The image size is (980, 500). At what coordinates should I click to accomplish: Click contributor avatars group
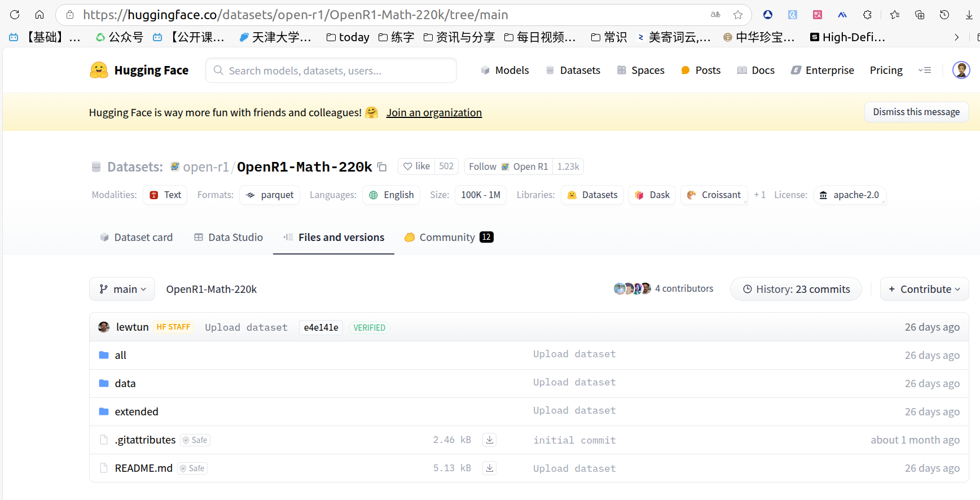point(632,288)
